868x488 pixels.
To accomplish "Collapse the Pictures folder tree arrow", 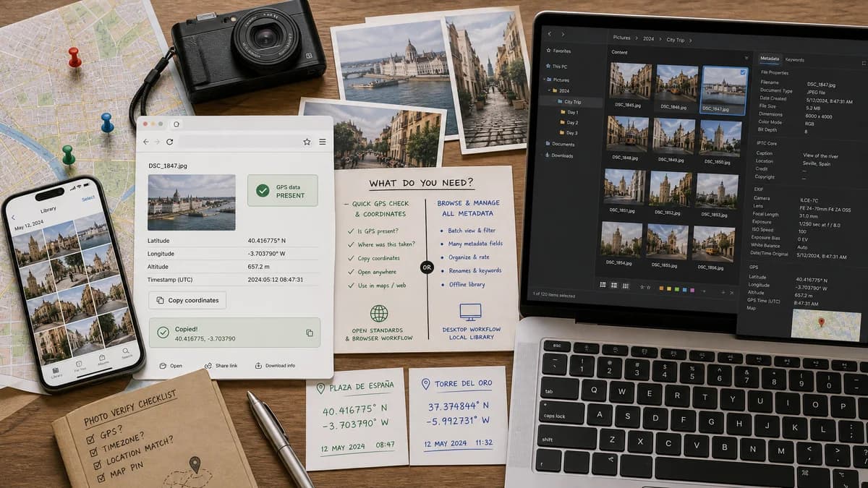I will pyautogui.click(x=544, y=80).
